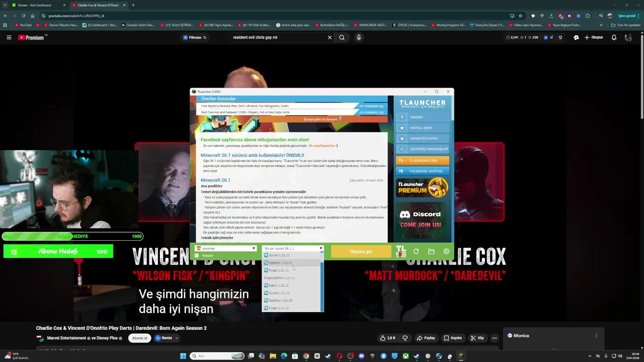The width and height of the screenshot is (644, 362).
Task: Open the YouTube hamburger guide menu
Action: (9, 37)
